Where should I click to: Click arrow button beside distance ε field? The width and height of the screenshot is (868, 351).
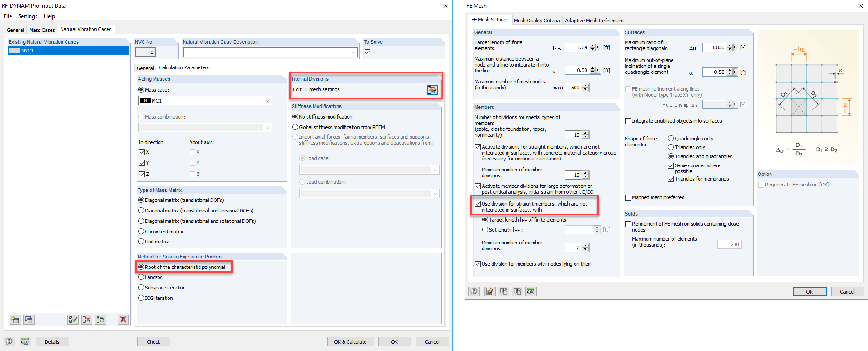(x=598, y=70)
